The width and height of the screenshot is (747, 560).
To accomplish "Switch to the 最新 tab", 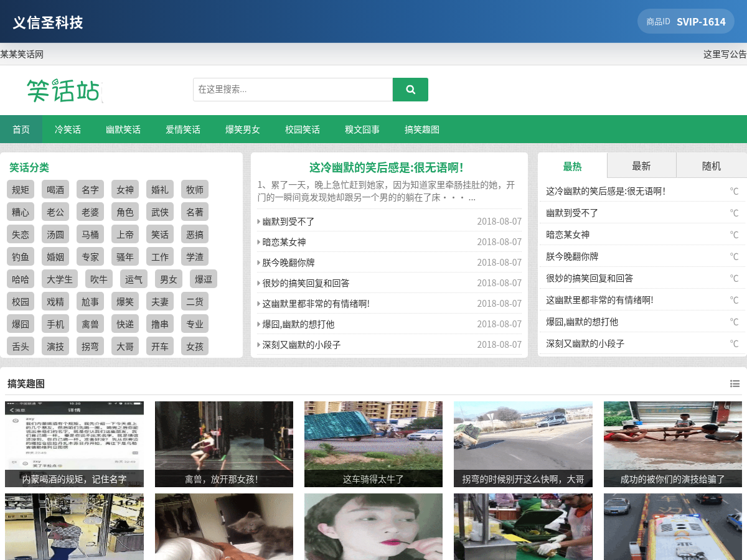I will click(641, 166).
